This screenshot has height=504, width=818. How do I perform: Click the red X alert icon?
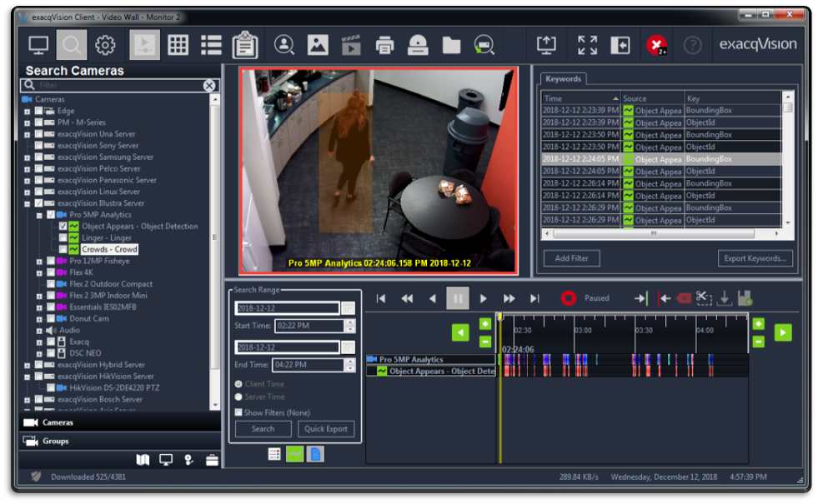656,45
